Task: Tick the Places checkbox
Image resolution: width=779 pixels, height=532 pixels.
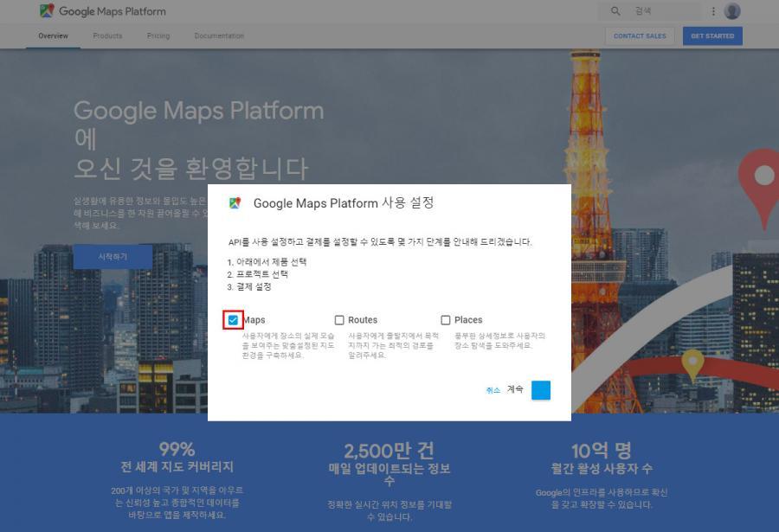Action: point(446,320)
